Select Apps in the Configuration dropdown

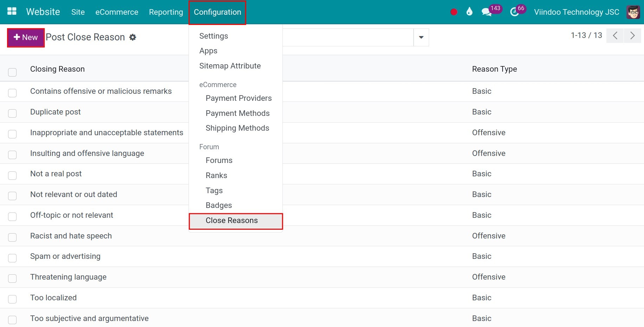pos(208,51)
